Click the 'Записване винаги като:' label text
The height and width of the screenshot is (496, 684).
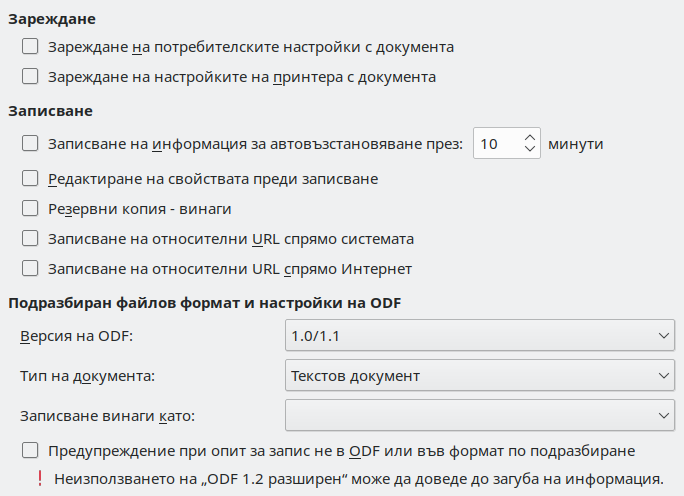coord(106,415)
